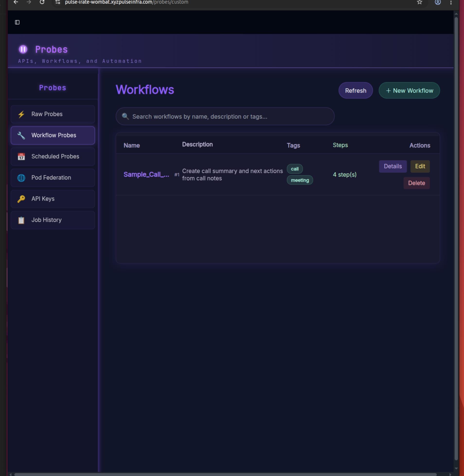Click the 'meeting' tag
Screen dimensions: 464x476
[x=300, y=180]
